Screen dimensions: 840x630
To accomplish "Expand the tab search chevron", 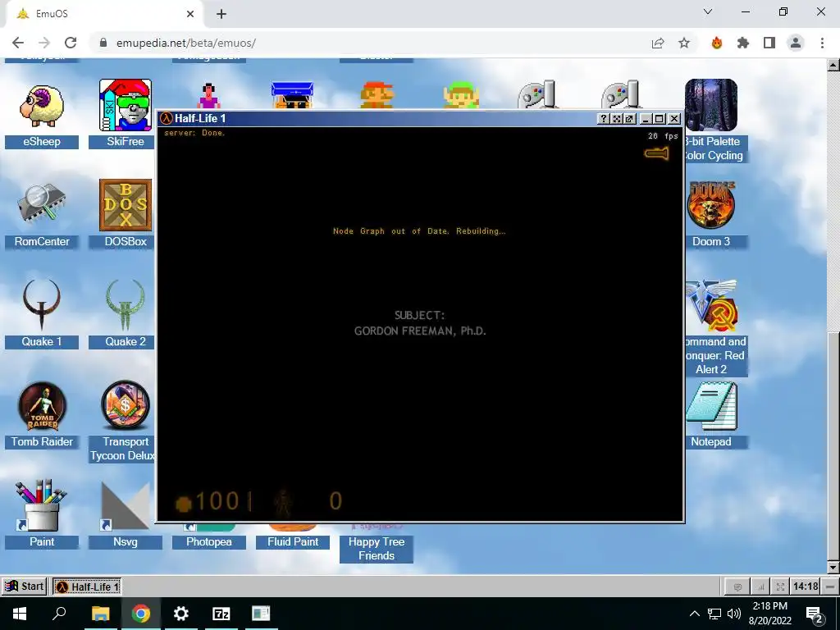I will click(708, 11).
